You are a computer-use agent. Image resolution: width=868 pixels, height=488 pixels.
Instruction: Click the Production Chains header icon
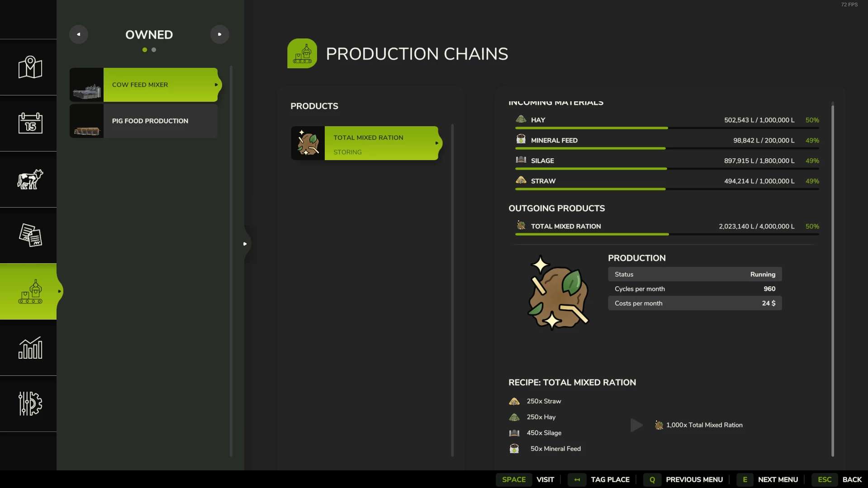pos(302,53)
